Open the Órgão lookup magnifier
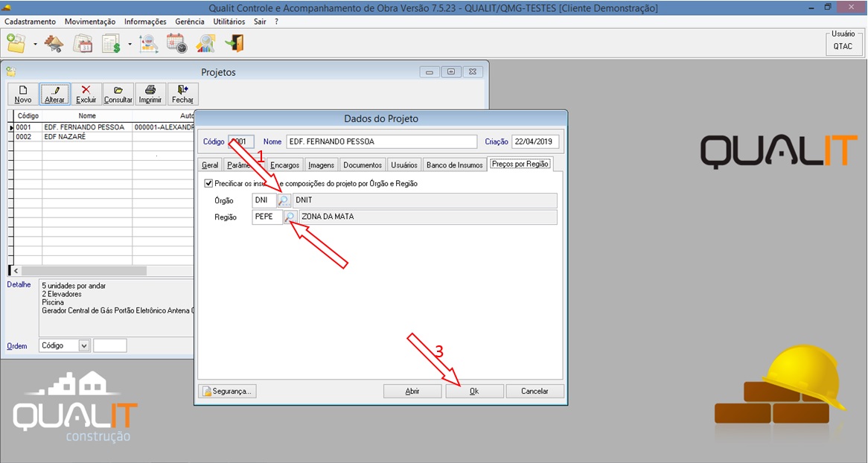Image resolution: width=868 pixels, height=463 pixels. tap(284, 200)
